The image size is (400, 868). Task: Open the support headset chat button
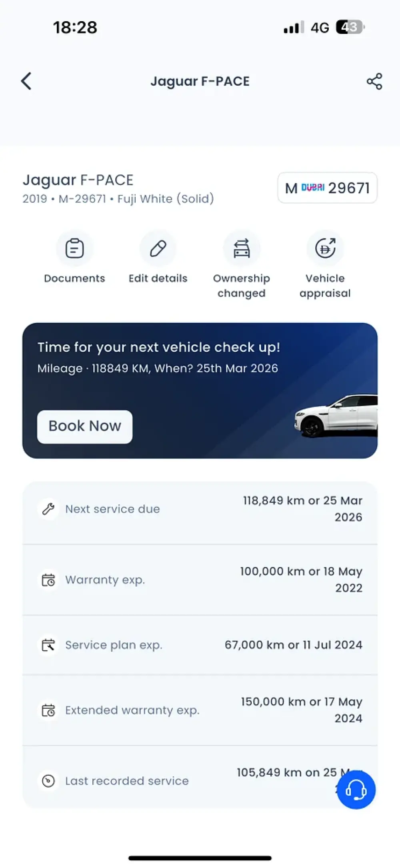tap(356, 790)
